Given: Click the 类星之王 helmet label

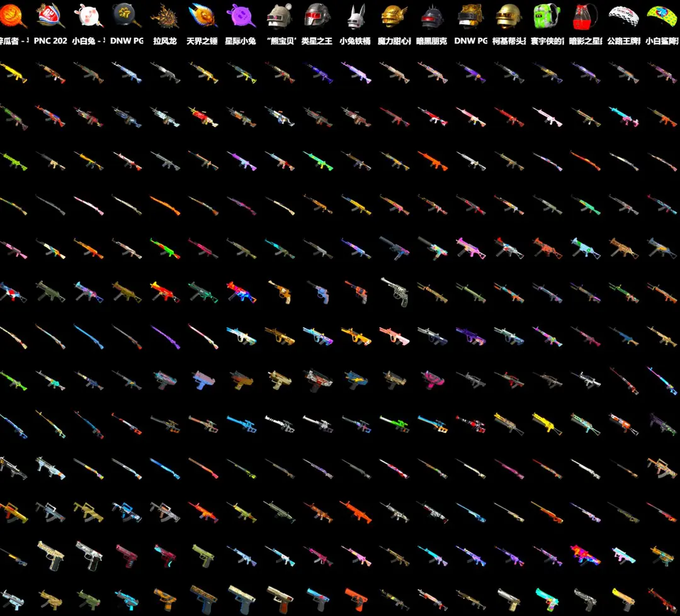Looking at the screenshot, I should pos(317,41).
